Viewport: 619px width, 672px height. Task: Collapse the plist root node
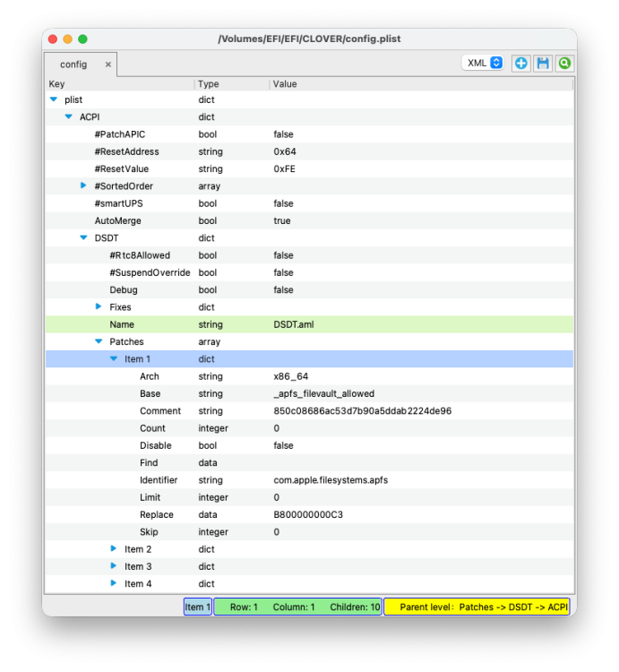54,99
